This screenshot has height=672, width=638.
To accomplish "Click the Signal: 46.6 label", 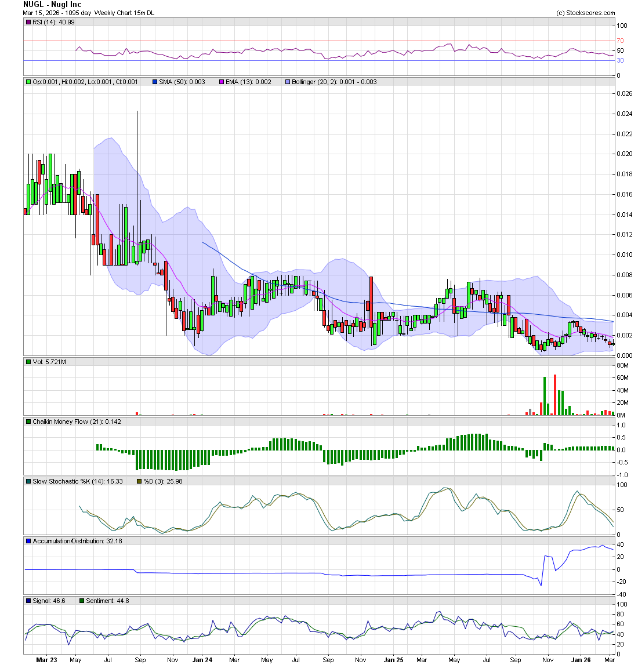I will tap(49, 601).
